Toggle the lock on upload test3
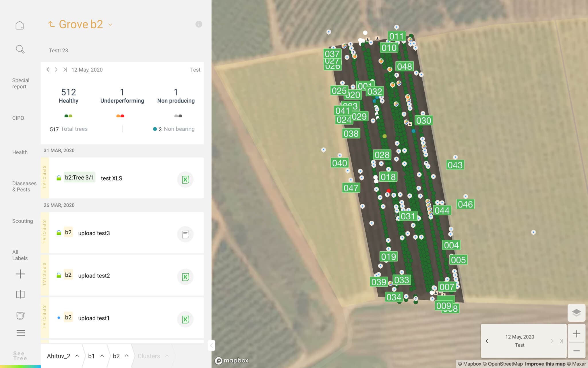Viewport: 588px width, 368px height. [x=58, y=232]
